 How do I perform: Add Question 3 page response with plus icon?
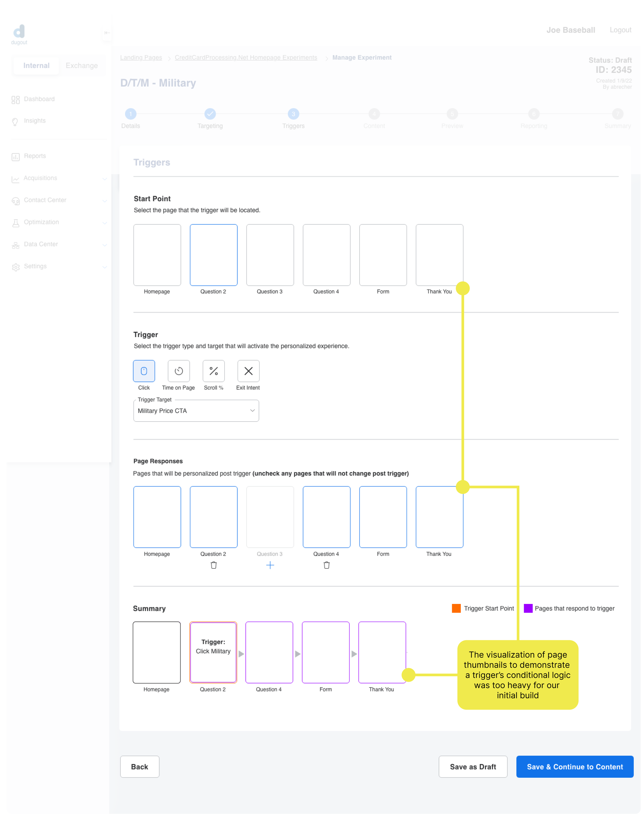pyautogui.click(x=270, y=565)
